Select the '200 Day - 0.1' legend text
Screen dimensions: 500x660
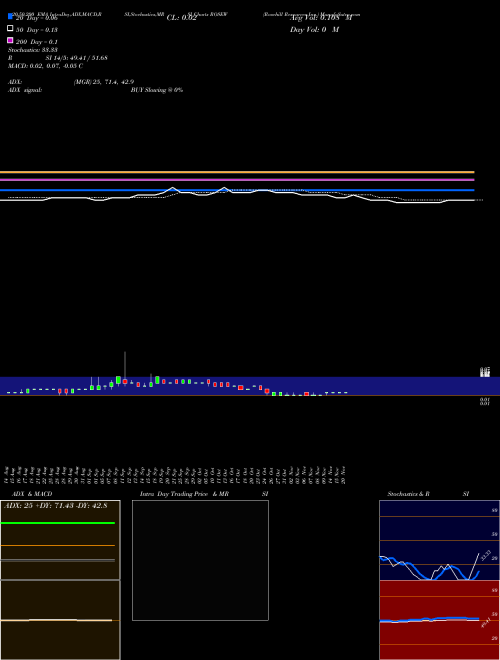[x=37, y=42]
